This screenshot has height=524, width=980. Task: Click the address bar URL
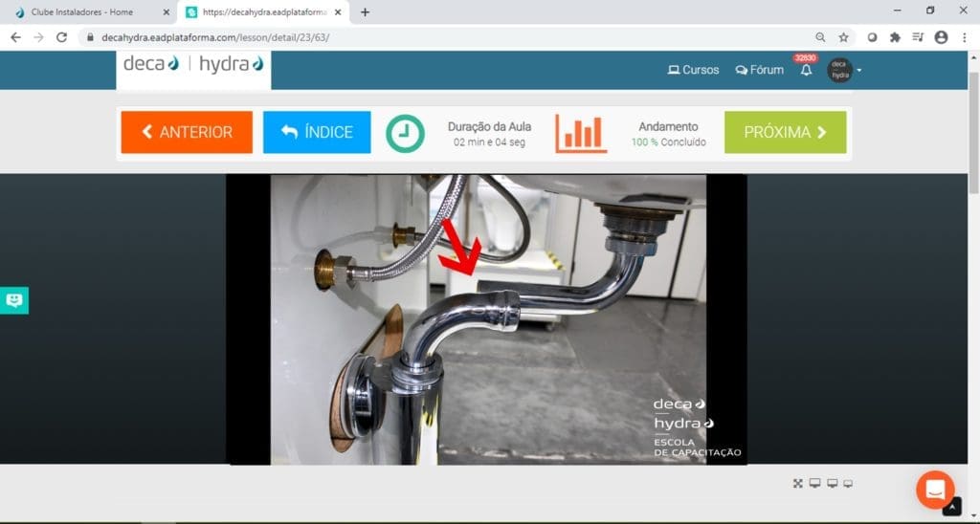[x=215, y=37]
